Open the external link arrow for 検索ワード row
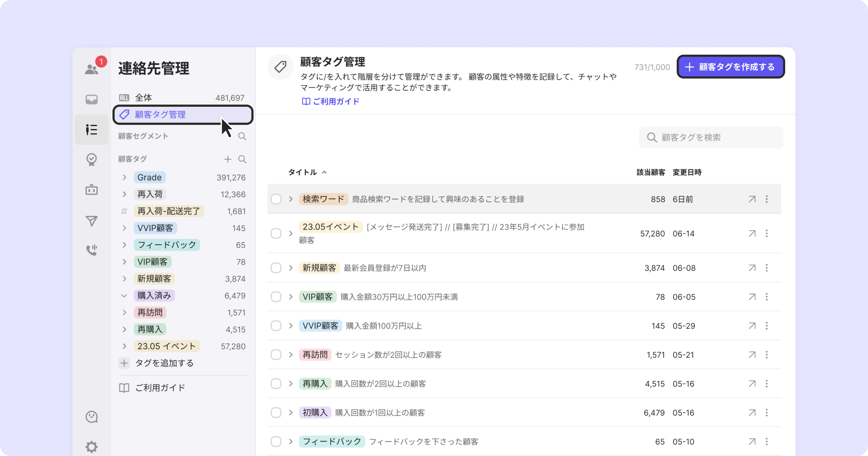868x456 pixels. tap(752, 199)
